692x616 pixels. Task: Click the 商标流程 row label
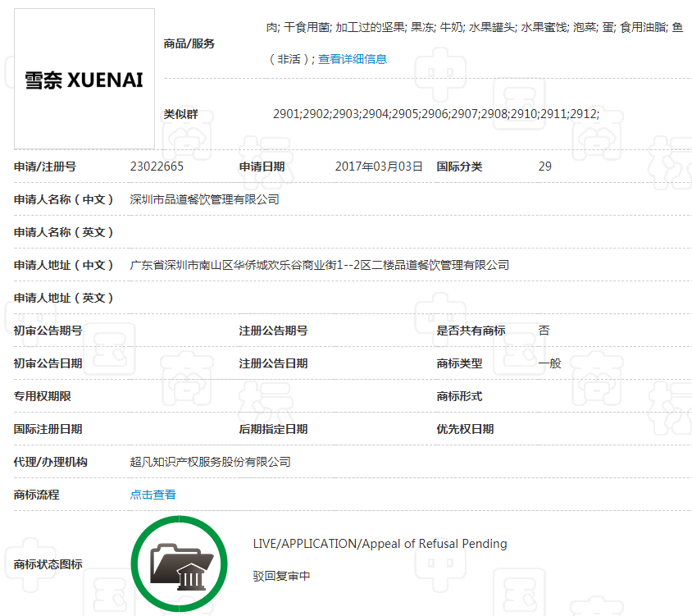[37, 495]
